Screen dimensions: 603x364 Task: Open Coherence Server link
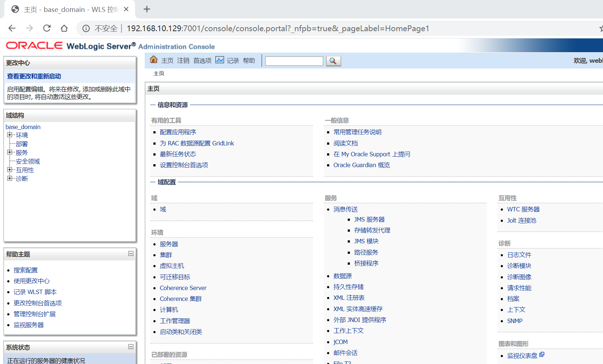[x=183, y=288]
